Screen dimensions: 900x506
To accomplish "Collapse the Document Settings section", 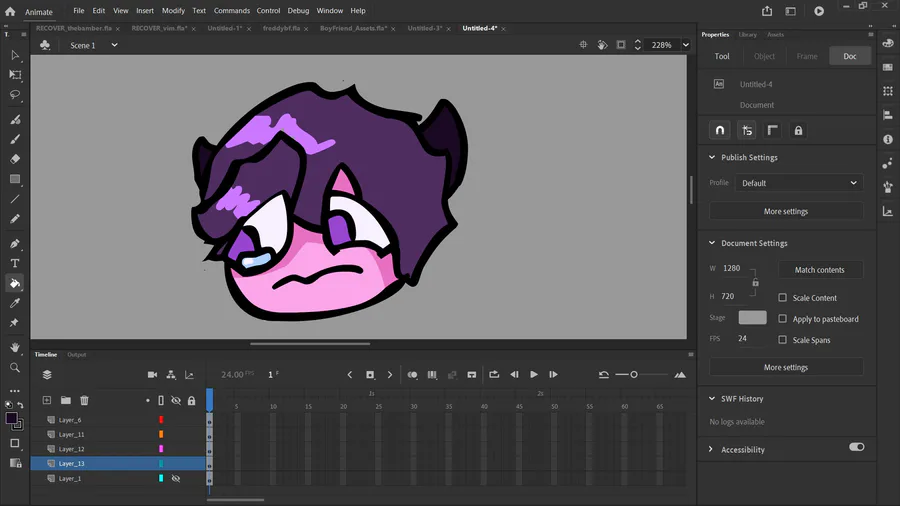I will [712, 243].
